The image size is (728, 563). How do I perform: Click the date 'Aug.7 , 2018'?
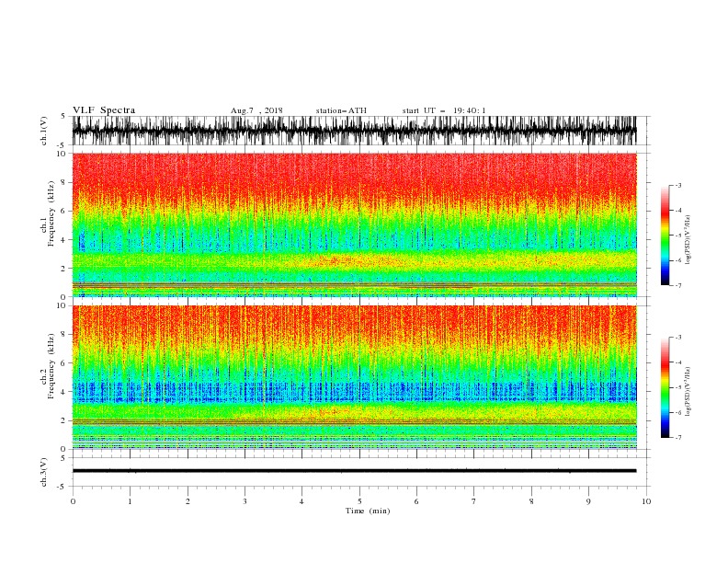pyautogui.click(x=256, y=110)
